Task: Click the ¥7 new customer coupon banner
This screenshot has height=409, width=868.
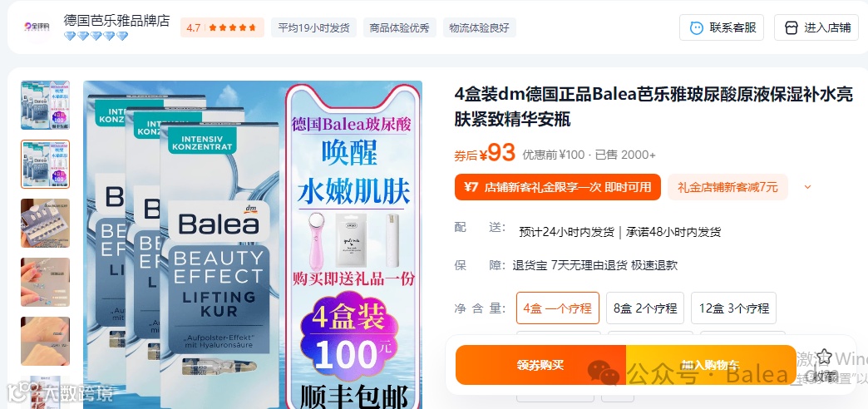Action: tap(557, 187)
